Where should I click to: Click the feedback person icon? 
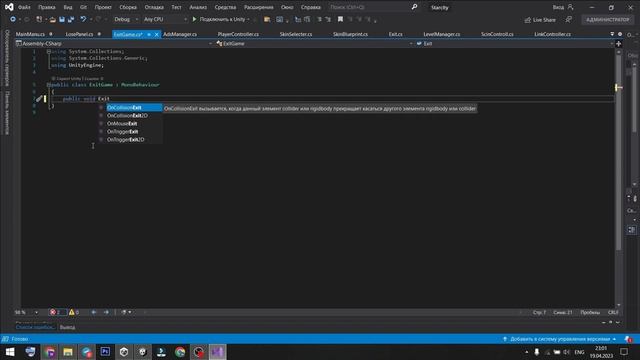tap(569, 20)
